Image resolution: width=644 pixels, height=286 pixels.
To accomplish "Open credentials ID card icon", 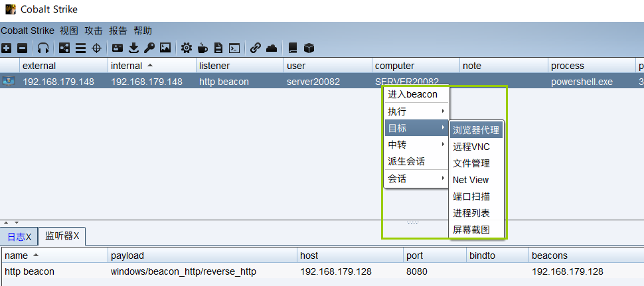I will click(x=118, y=48).
